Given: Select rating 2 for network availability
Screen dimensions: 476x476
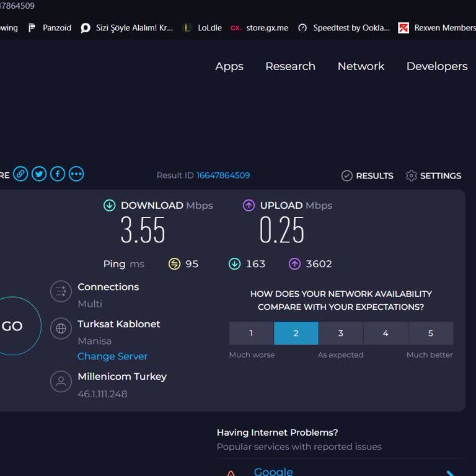Looking at the screenshot, I should coord(296,333).
